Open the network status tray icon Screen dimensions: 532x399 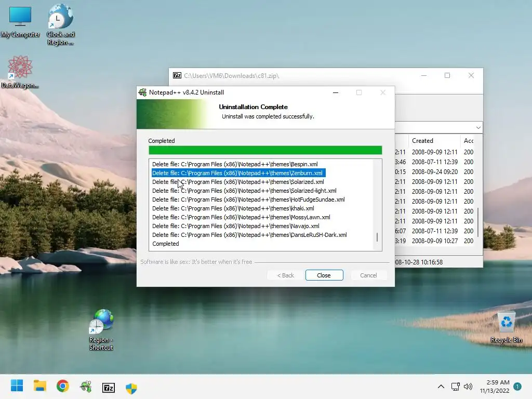(x=455, y=387)
